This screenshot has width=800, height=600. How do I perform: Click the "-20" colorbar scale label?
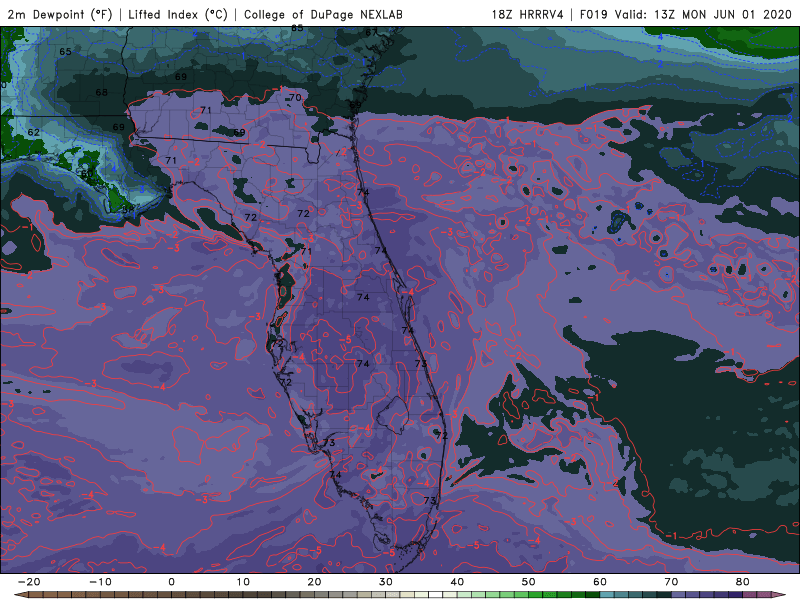[29, 582]
